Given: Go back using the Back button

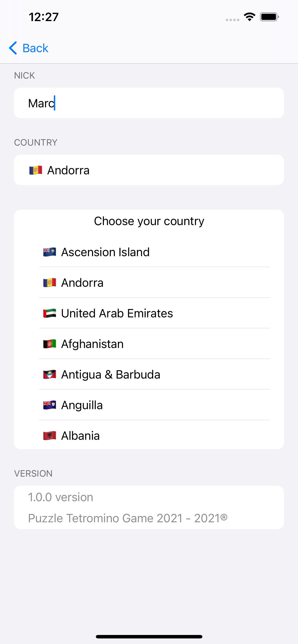Looking at the screenshot, I should point(29,48).
